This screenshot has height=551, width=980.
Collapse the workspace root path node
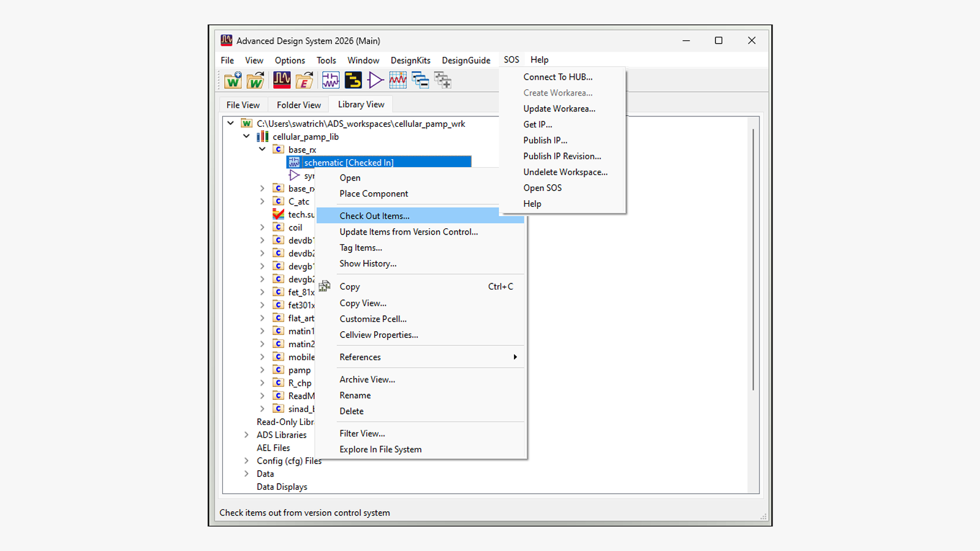(230, 123)
